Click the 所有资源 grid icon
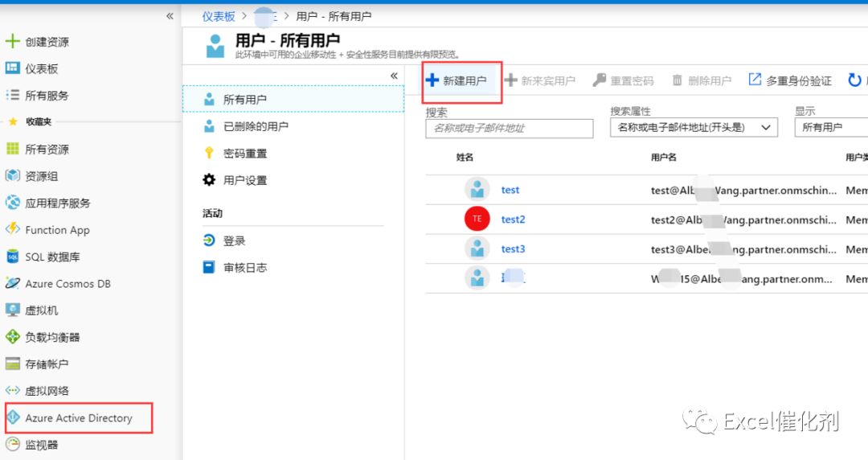The image size is (868, 460). [x=12, y=149]
